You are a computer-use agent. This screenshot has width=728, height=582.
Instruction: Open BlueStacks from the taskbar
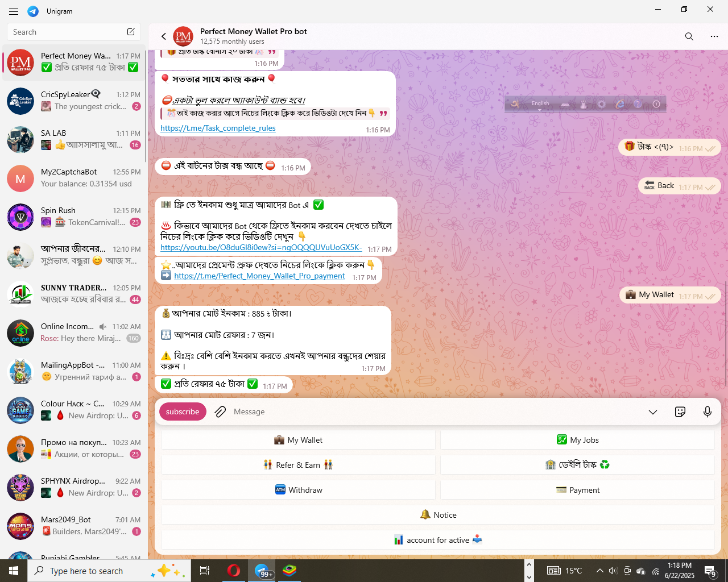289,571
